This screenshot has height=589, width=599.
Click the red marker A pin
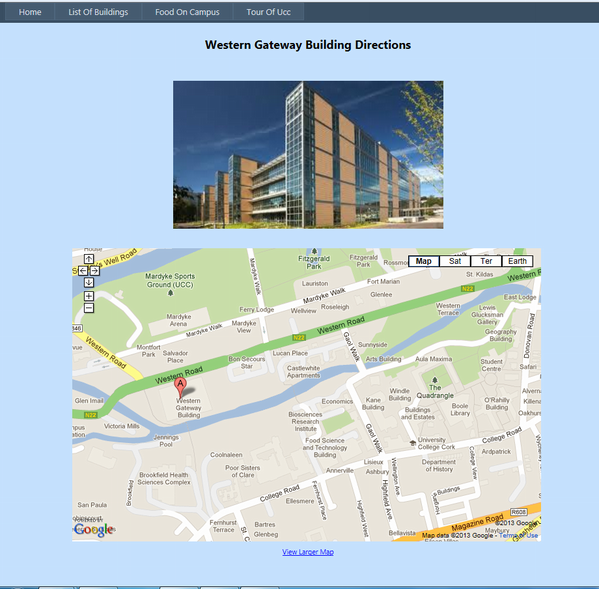click(x=180, y=387)
